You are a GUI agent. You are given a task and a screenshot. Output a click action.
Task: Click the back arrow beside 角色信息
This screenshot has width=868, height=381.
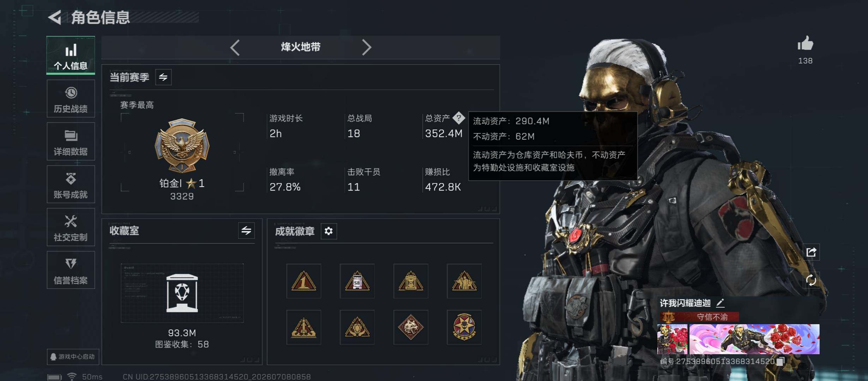55,17
